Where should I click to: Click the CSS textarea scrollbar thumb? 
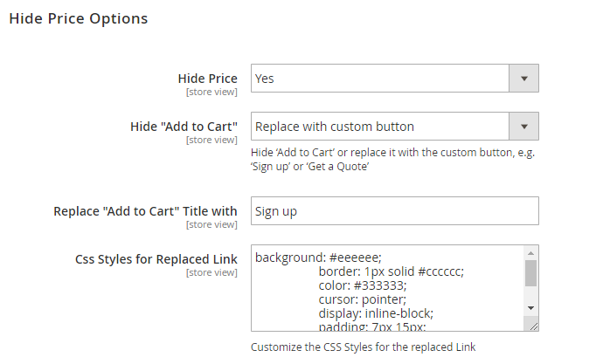530,273
